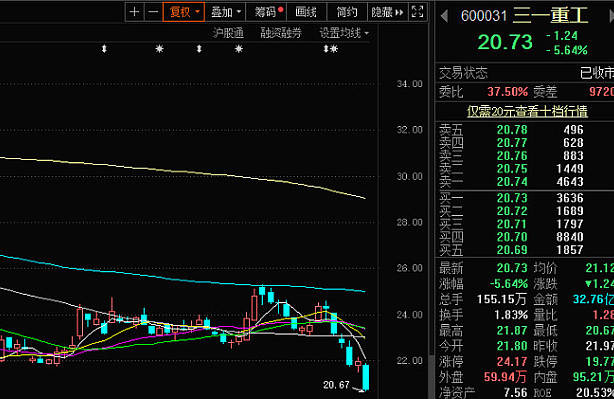Toggle 隐藏 panel collapse button
The image size is (614, 399).
pyautogui.click(x=387, y=12)
